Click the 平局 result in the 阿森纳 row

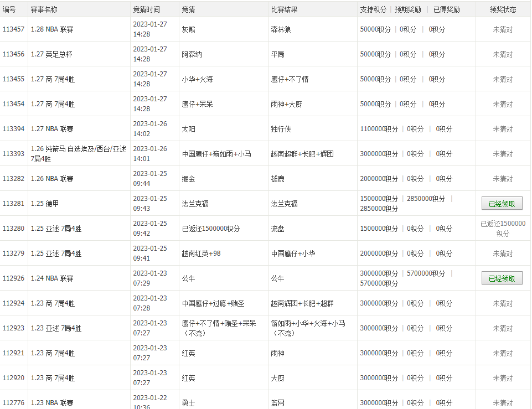click(x=277, y=54)
